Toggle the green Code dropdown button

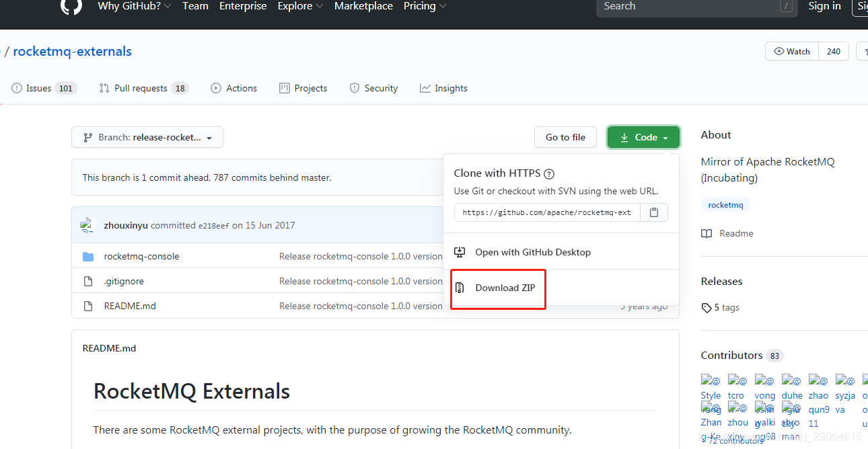point(643,137)
